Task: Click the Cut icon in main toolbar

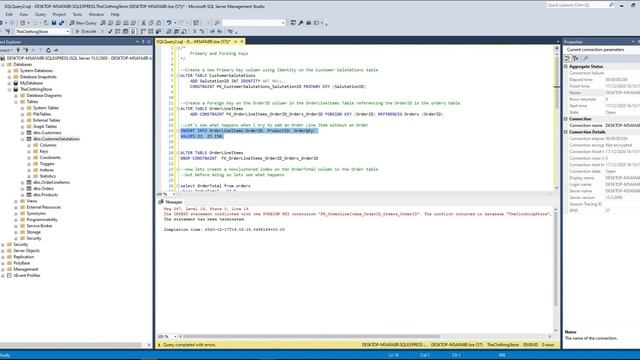Action: coord(143,23)
